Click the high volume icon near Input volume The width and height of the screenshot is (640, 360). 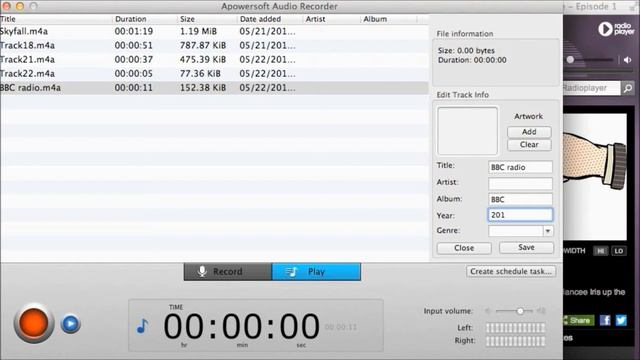tap(541, 311)
